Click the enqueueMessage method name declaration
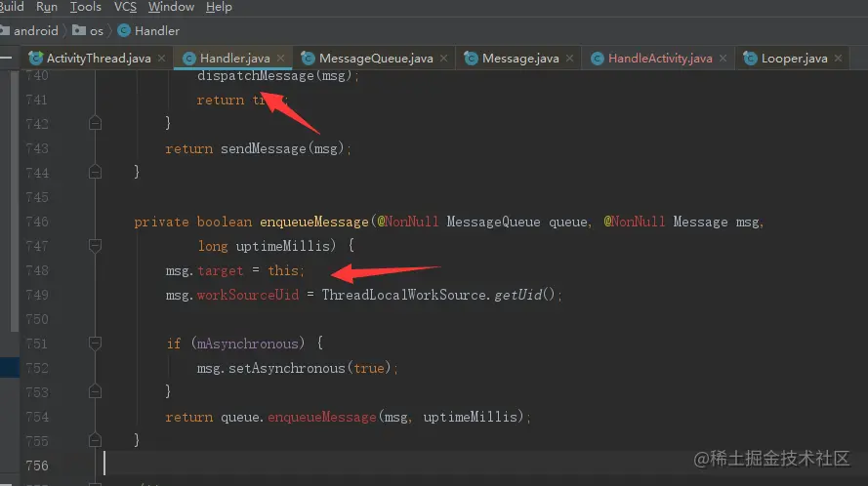This screenshot has width=868, height=486. click(313, 222)
